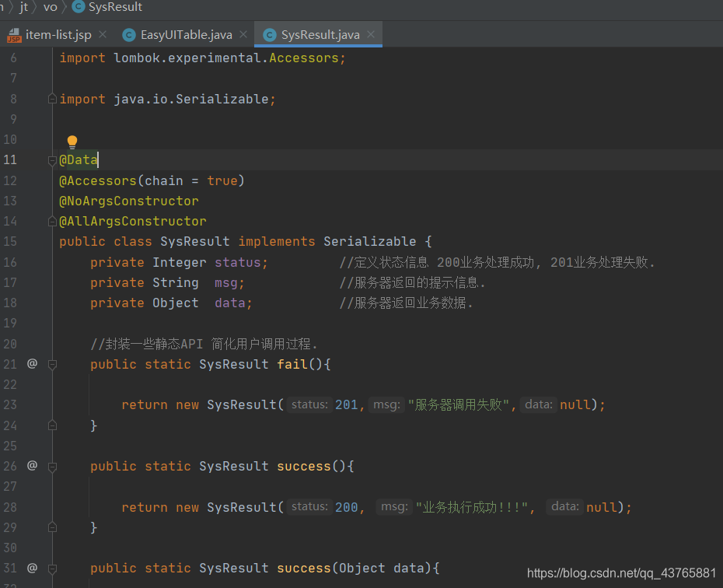Viewport: 723px width, 588px height.
Task: Click the fold end marker at line 24
Action: coord(52,425)
